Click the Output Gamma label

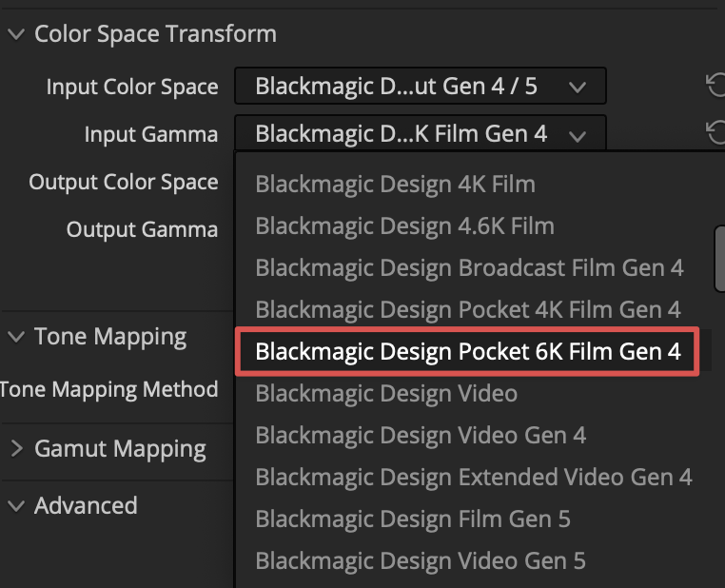[142, 229]
